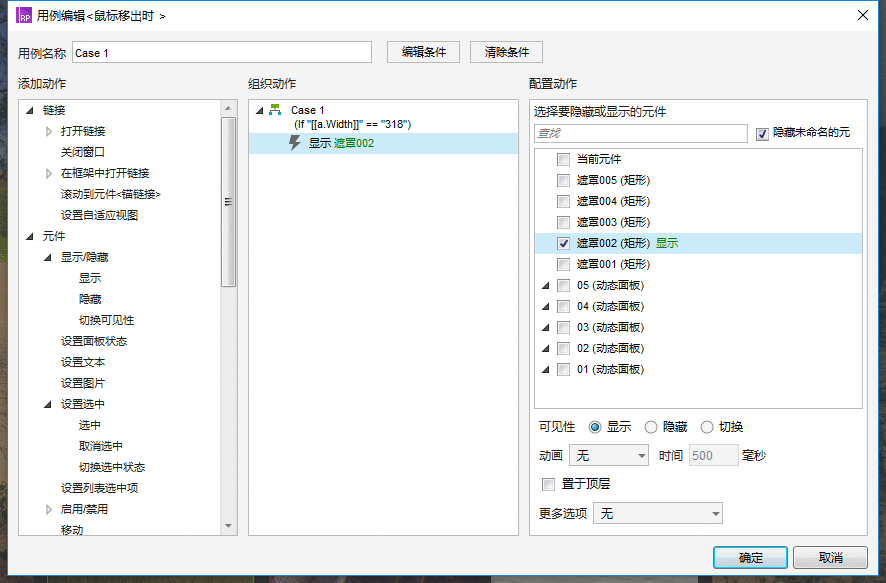Click the 02 (动态面板) checkbox

[x=563, y=349]
